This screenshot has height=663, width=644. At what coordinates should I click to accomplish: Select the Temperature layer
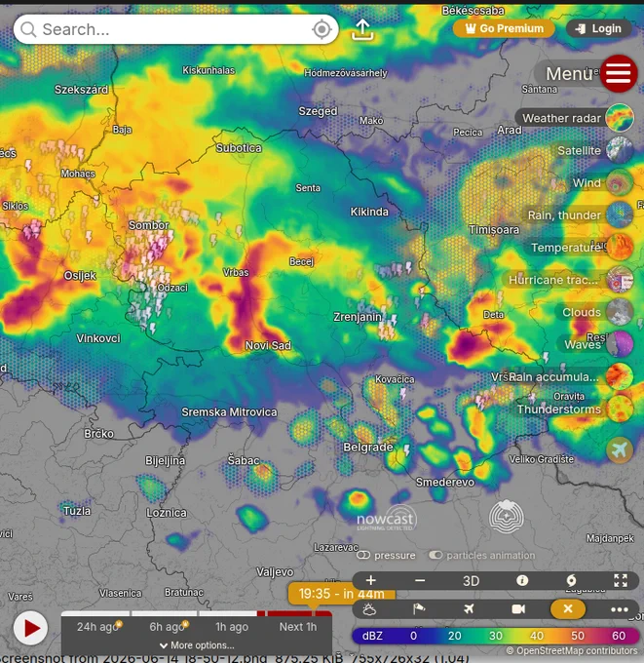(619, 248)
